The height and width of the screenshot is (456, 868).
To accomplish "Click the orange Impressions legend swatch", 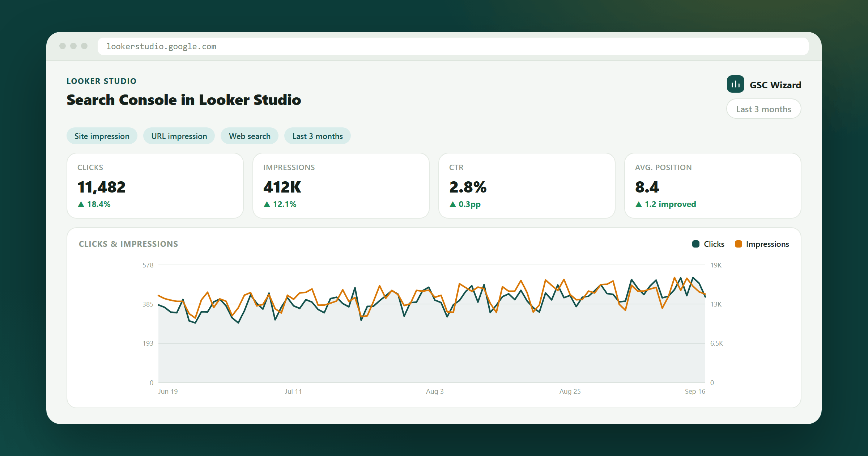I will pos(738,244).
